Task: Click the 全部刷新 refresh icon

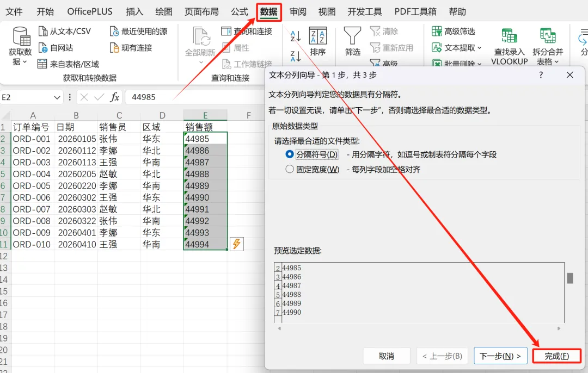Action: click(200, 36)
